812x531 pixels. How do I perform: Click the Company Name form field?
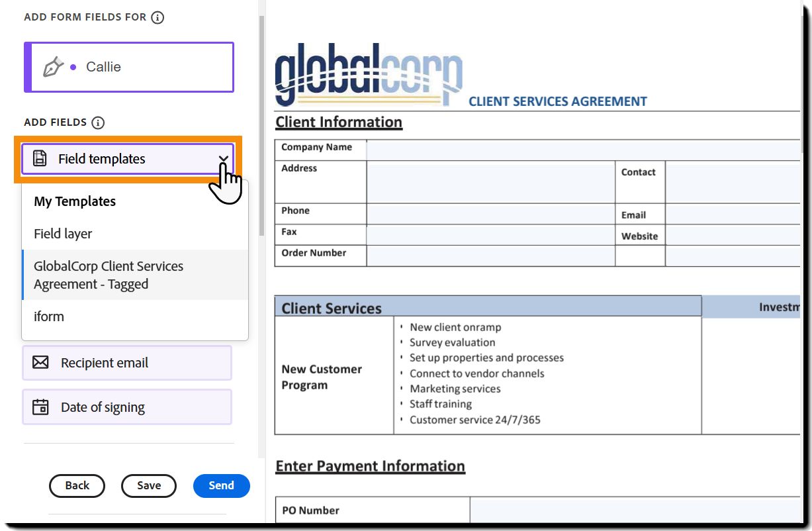point(582,150)
